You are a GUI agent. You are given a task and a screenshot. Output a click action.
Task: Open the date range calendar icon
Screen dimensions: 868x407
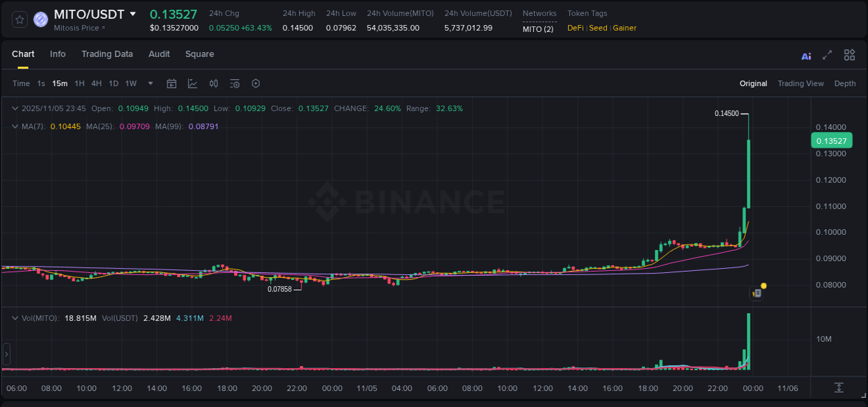coord(172,83)
